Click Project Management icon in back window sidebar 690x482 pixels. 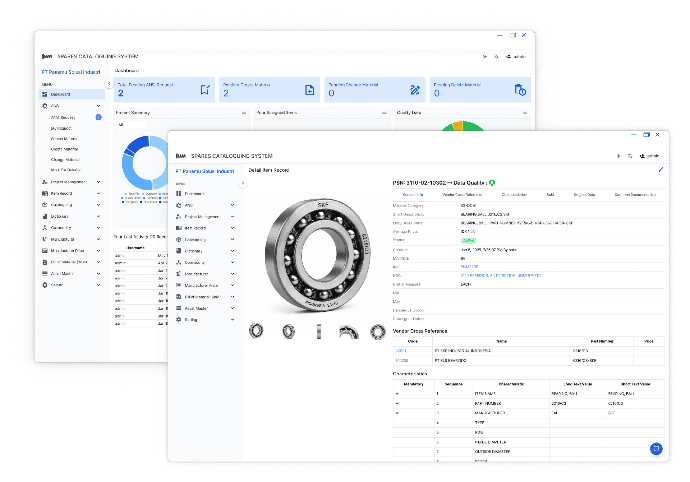[x=44, y=182]
